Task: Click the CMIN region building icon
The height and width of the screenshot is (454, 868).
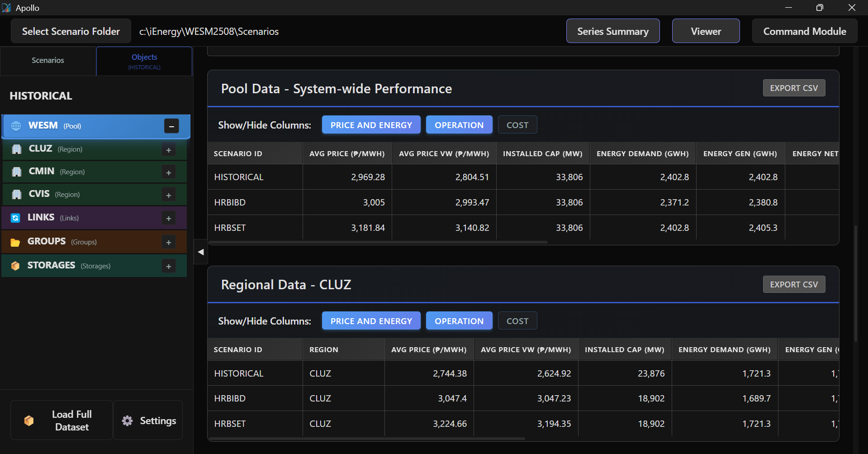Action: [17, 172]
